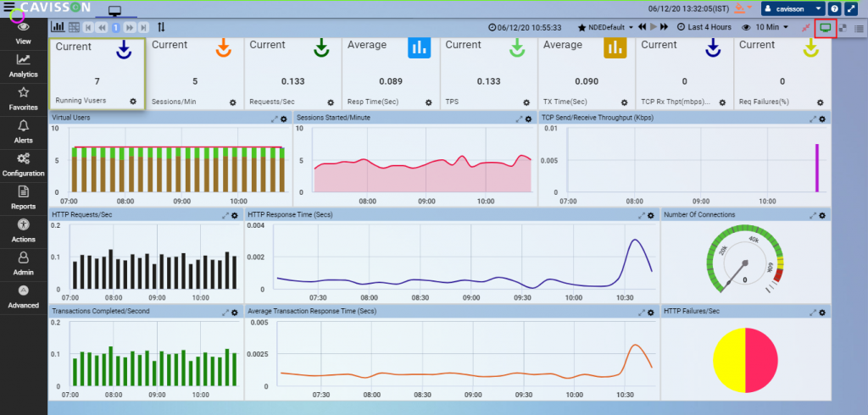Click the eye view-by icon
868x415 pixels.
[x=746, y=27]
